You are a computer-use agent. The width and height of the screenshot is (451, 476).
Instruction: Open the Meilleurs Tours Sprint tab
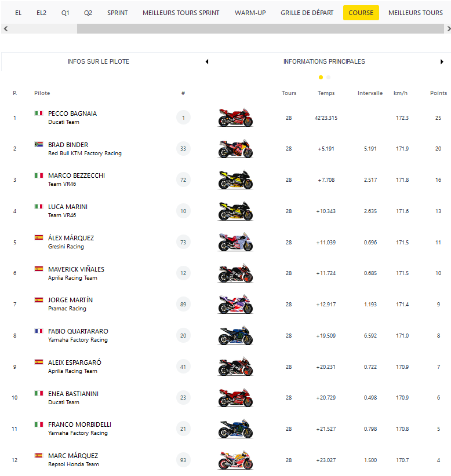tap(181, 13)
